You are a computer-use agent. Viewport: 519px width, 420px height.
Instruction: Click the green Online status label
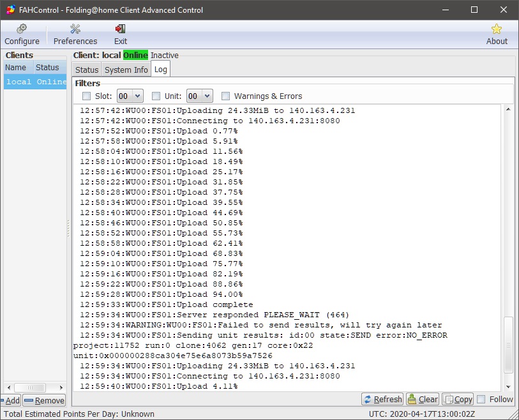tap(135, 55)
